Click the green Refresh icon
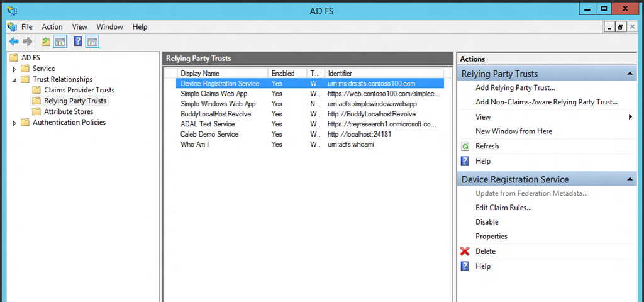 click(x=465, y=146)
